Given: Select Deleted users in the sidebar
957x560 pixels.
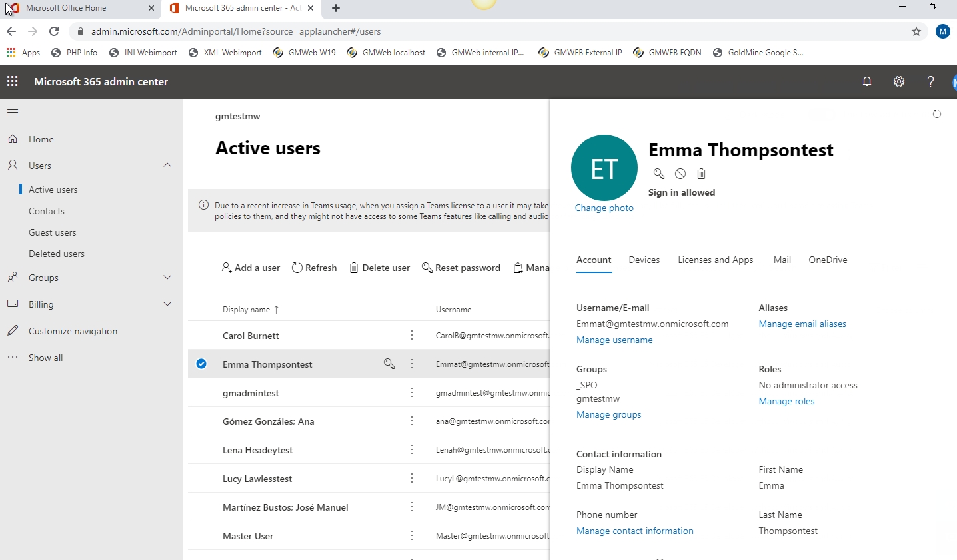Looking at the screenshot, I should (57, 254).
